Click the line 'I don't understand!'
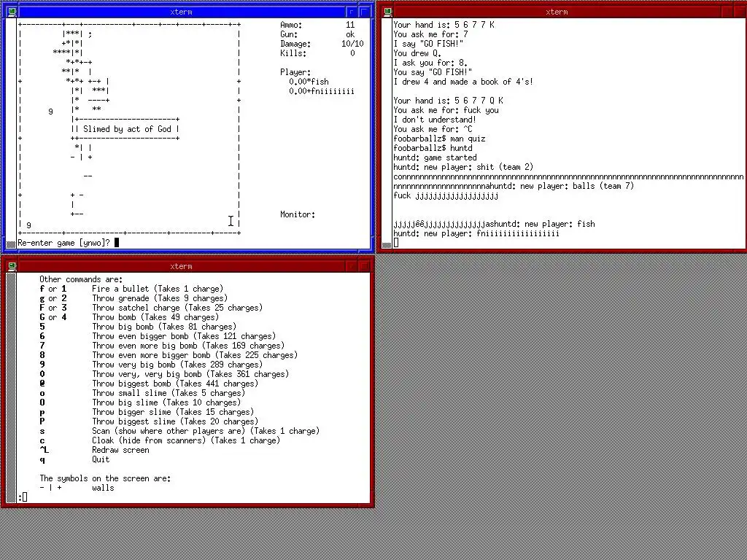 [x=435, y=120]
